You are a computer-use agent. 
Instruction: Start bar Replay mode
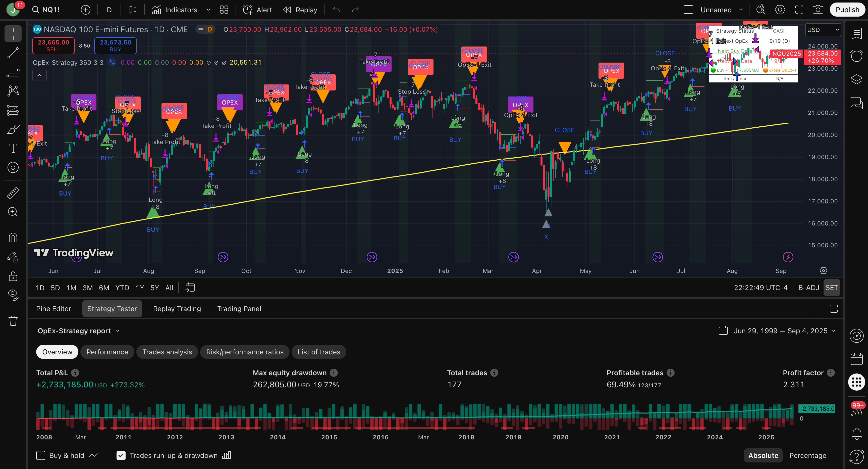tap(300, 10)
